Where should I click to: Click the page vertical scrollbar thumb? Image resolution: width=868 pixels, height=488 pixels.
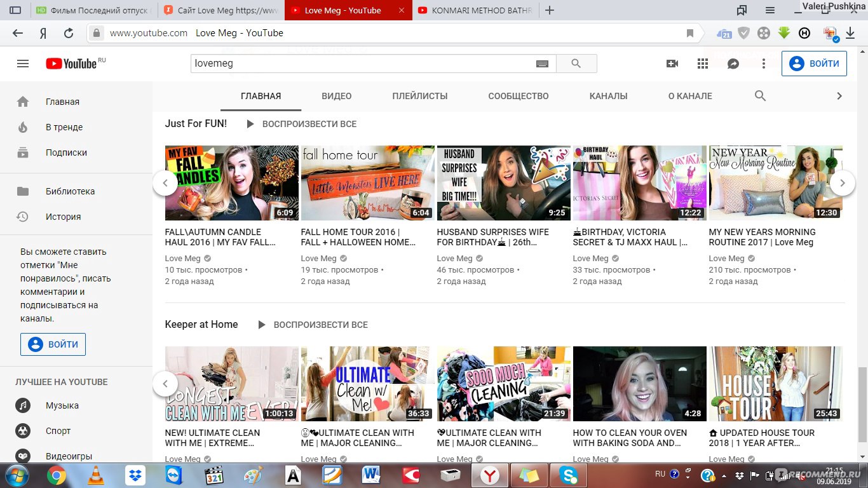coord(862,405)
